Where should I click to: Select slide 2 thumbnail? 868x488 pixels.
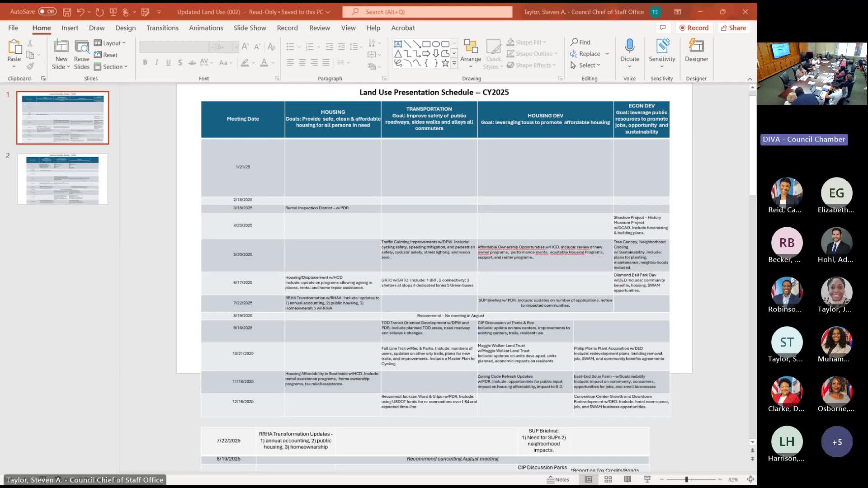tap(62, 179)
